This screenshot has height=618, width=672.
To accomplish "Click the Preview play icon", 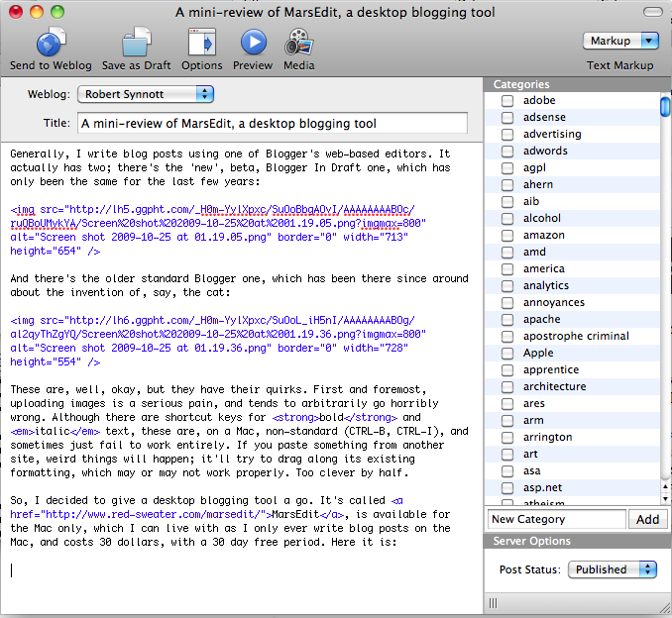I will tap(254, 42).
